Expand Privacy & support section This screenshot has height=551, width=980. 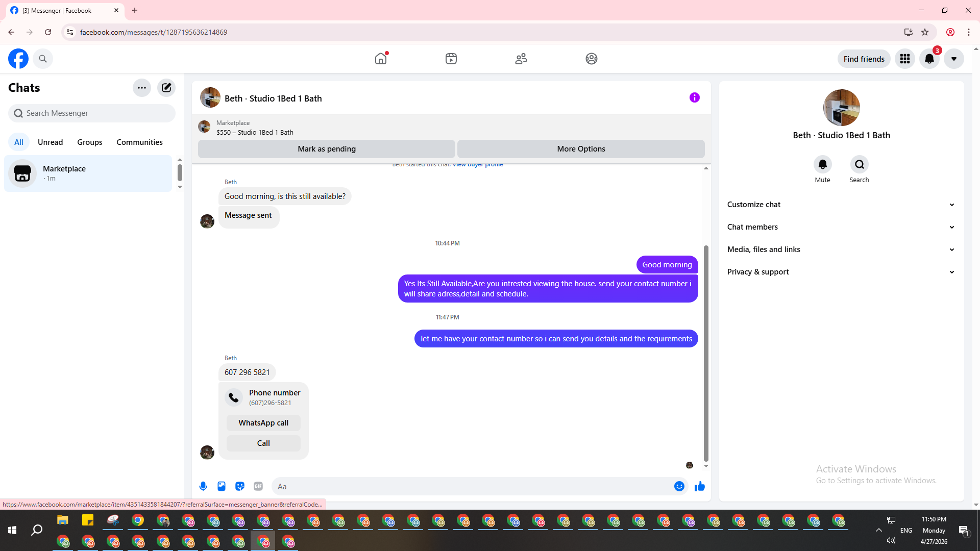pyautogui.click(x=842, y=272)
